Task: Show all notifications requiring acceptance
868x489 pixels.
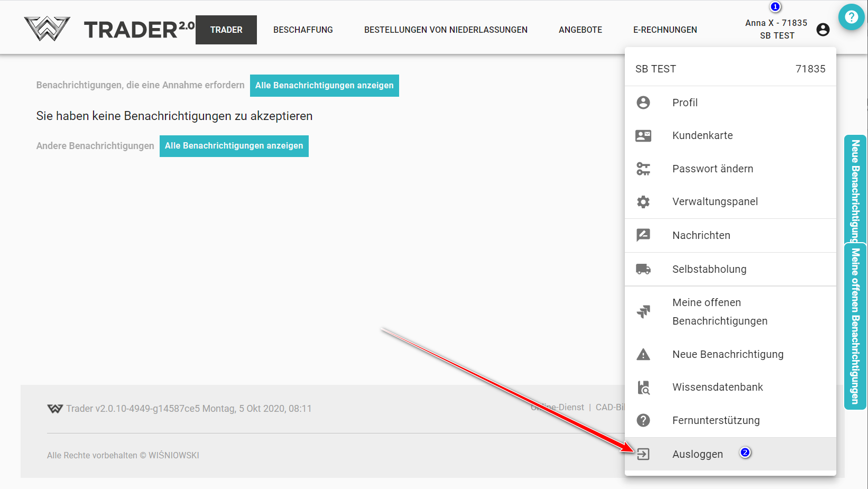Action: (x=324, y=86)
